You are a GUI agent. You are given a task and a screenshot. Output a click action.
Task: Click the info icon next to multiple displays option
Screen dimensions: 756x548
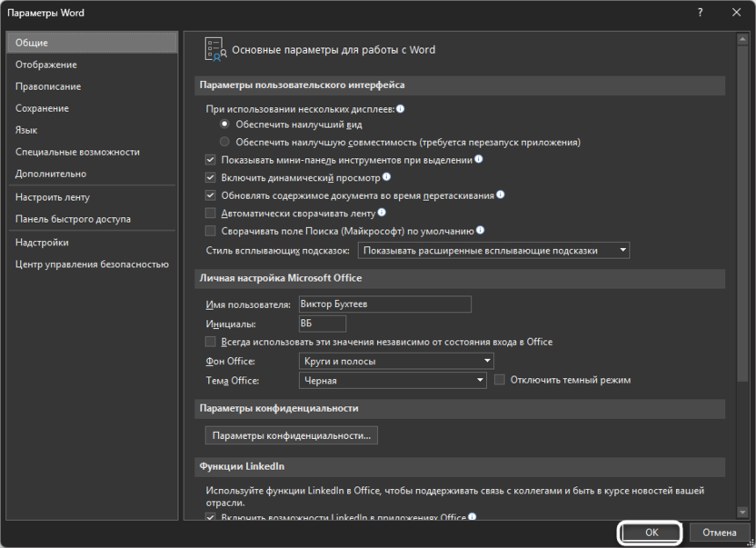point(401,107)
